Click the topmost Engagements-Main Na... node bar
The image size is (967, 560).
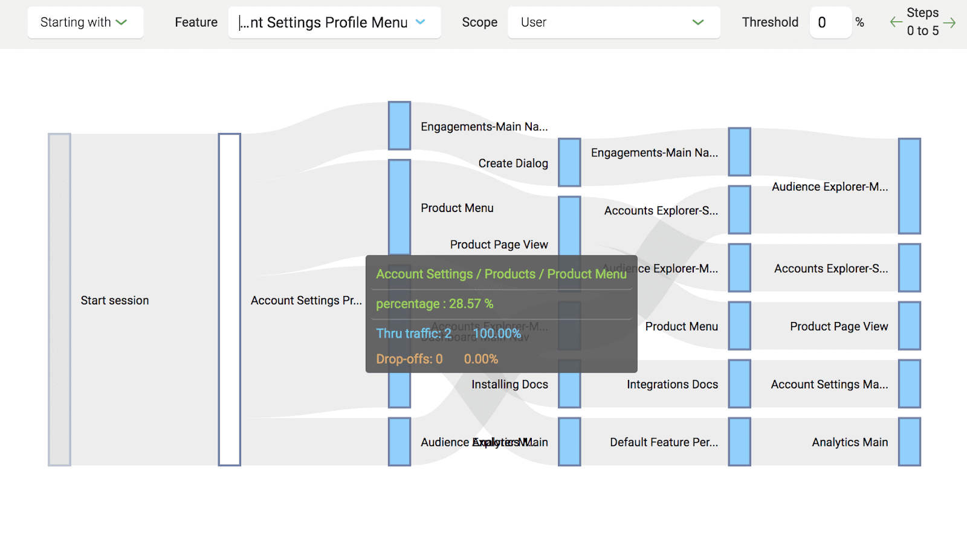click(399, 126)
